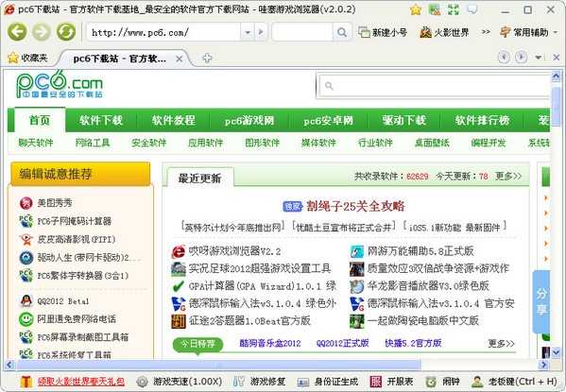This screenshot has height=392, width=566.
Task: Click the QQ2012 Beta1 penguin icon
Action: (26, 300)
